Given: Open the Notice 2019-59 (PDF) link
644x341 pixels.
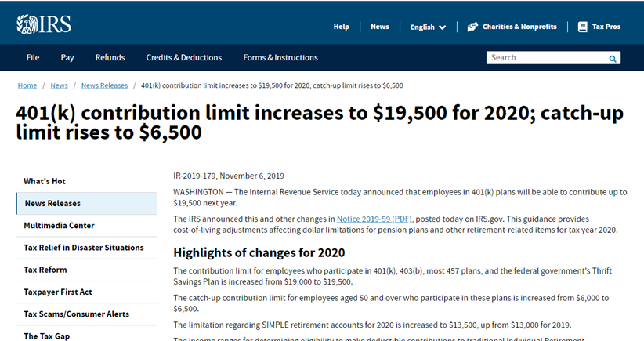Looking at the screenshot, I should [374, 219].
